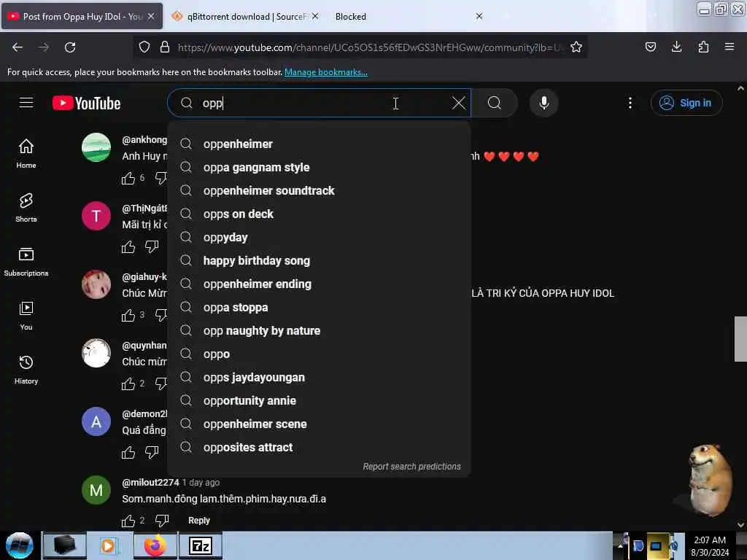This screenshot has width=747, height=560.
Task: Open the tracking protection shield icon
Action: (144, 47)
